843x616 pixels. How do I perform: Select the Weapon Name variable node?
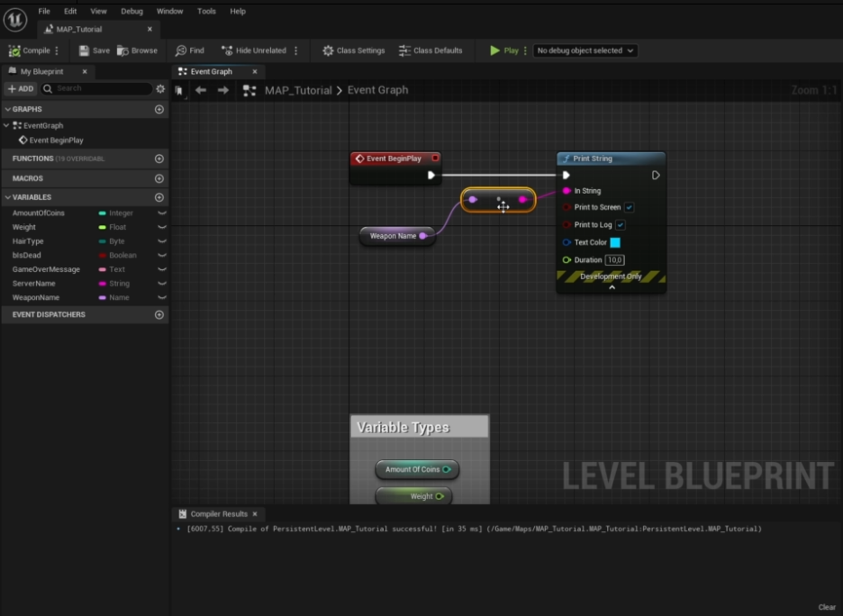pos(397,236)
